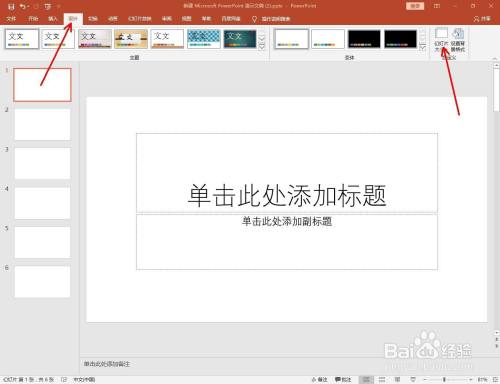Image resolution: width=500 pixels, height=384 pixels.
Task: Apply the fifth white theme with orange underline
Action: pos(167,39)
